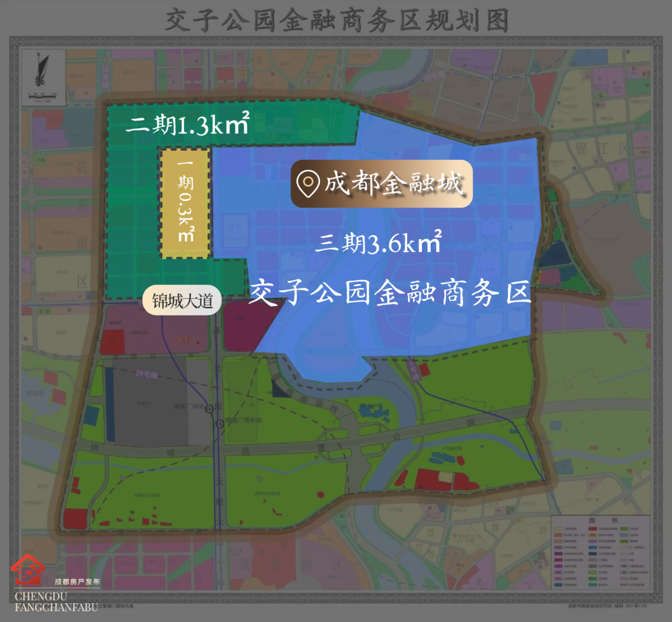The image size is (672, 622).
Task: Click the 一期0.3km² yellow zone label
Action: tap(185, 202)
